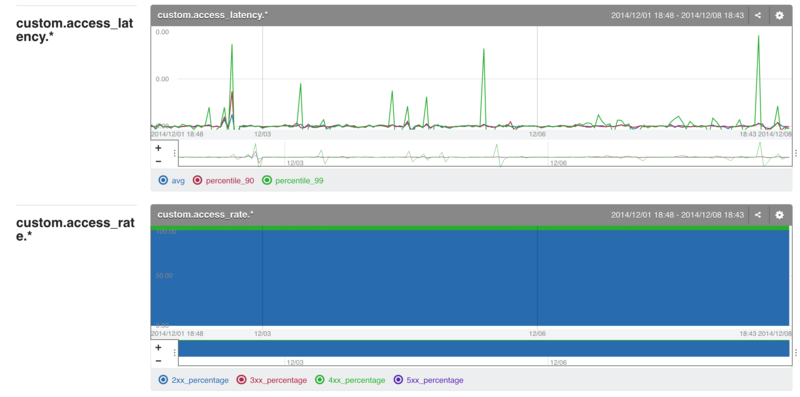Toggle the 4xx_percentage series

[350, 380]
